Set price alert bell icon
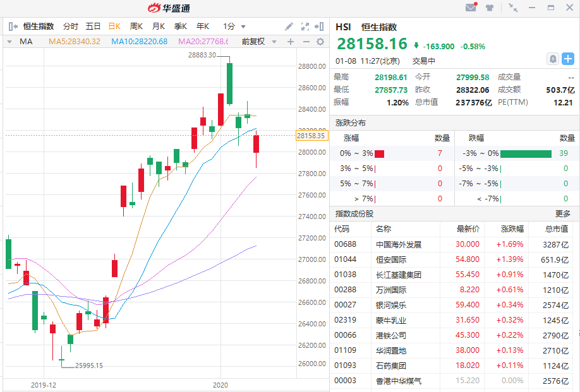Image resolution: width=580 pixels, height=392 pixels. pyautogui.click(x=553, y=59)
